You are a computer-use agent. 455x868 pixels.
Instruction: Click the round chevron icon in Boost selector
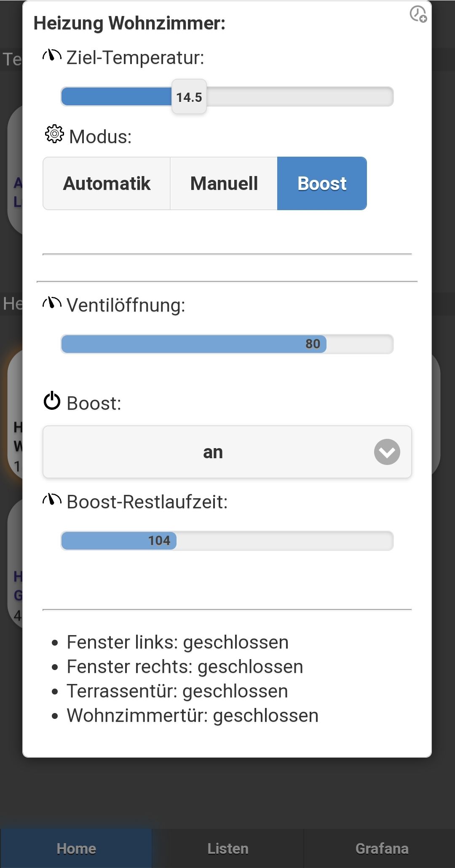pyautogui.click(x=387, y=452)
